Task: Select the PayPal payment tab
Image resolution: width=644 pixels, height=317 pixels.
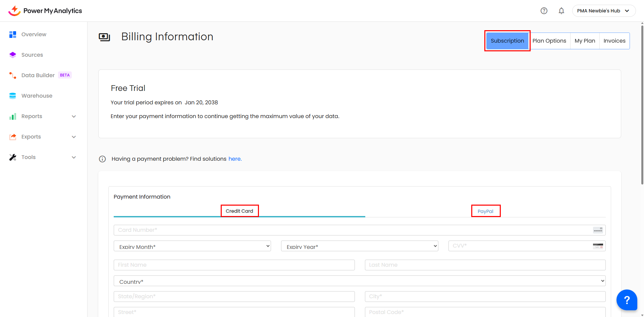Action: 485,211
